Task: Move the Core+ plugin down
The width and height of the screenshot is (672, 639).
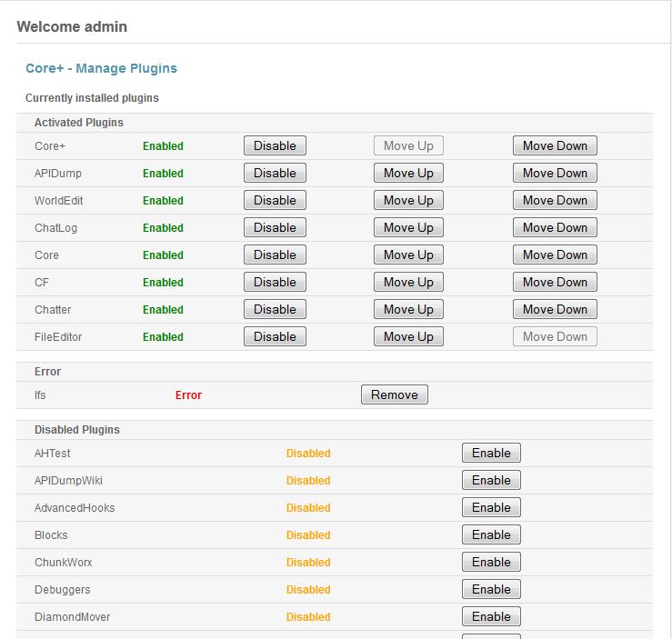Action: (x=555, y=145)
